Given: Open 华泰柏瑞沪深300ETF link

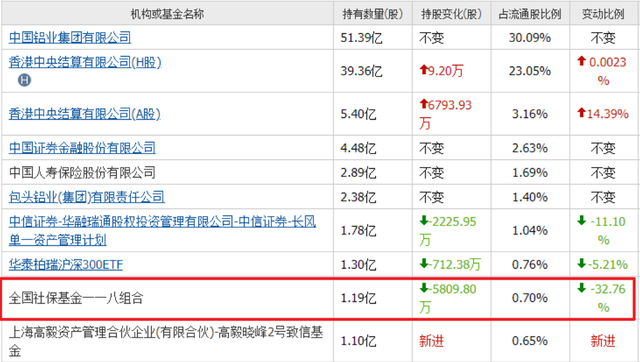Looking at the screenshot, I should pyautogui.click(x=66, y=264).
